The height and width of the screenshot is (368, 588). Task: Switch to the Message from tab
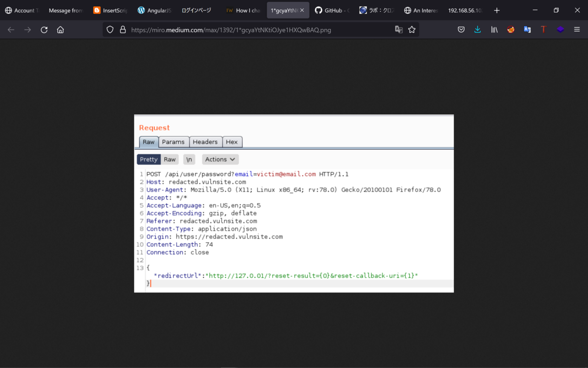66,10
